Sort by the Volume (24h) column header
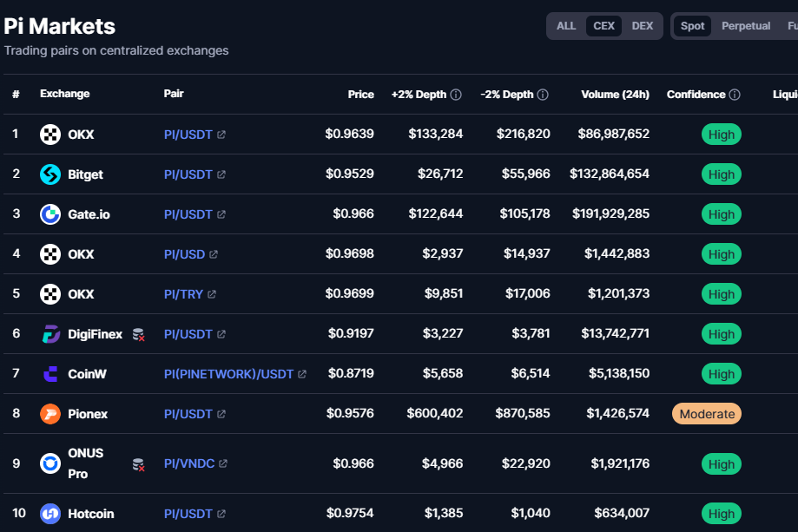798x532 pixels. [616, 95]
